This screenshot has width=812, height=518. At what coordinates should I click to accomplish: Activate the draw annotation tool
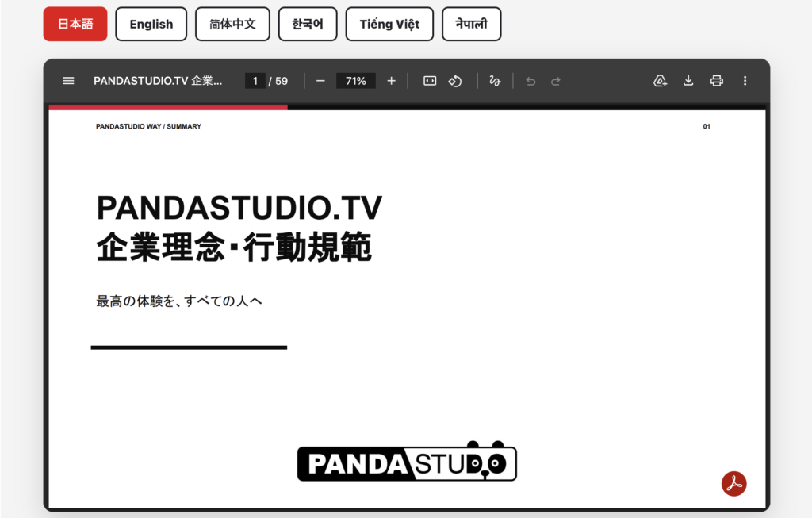click(495, 81)
